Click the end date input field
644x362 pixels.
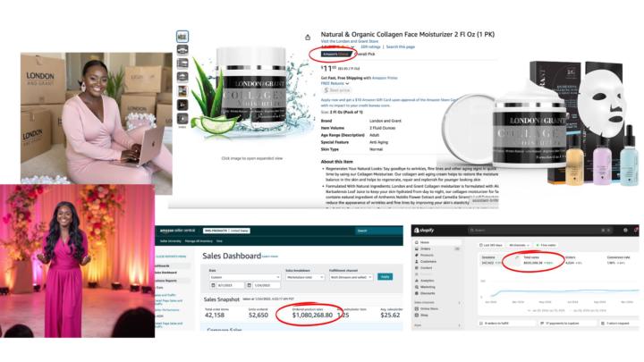pyautogui.click(x=267, y=285)
